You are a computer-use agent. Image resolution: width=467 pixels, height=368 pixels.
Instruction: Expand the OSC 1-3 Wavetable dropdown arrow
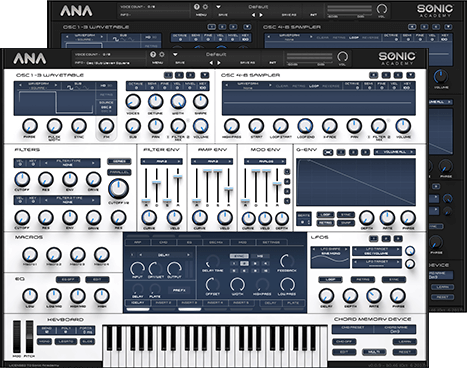pos(205,75)
